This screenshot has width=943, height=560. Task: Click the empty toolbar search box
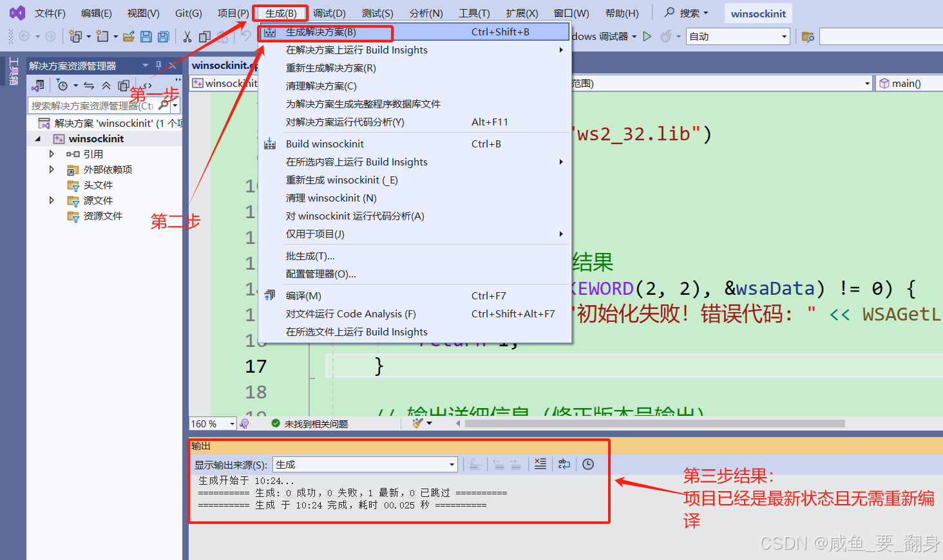881,37
